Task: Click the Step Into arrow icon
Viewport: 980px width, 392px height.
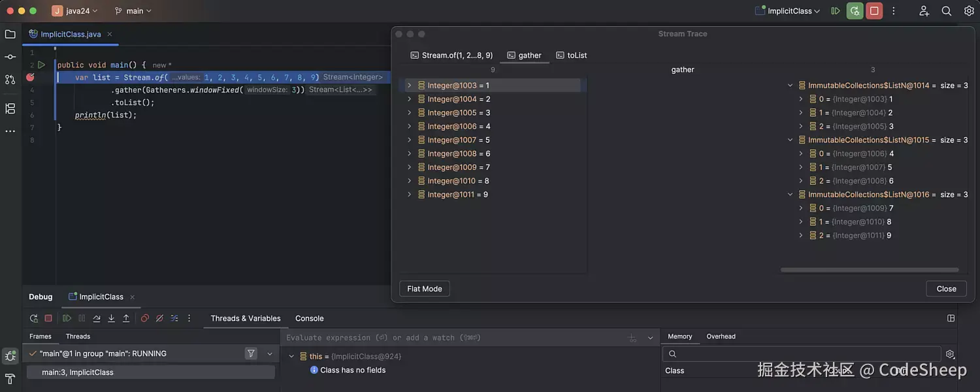Action: (111, 318)
